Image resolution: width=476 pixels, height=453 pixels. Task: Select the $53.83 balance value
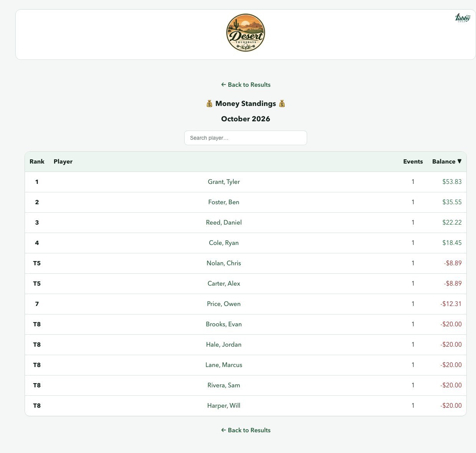pyautogui.click(x=452, y=182)
